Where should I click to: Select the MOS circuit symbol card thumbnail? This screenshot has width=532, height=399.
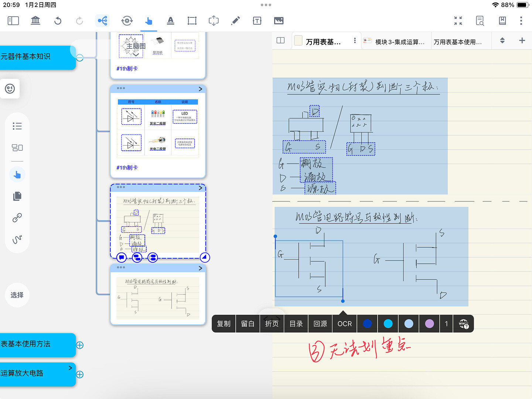pyautogui.click(x=158, y=298)
